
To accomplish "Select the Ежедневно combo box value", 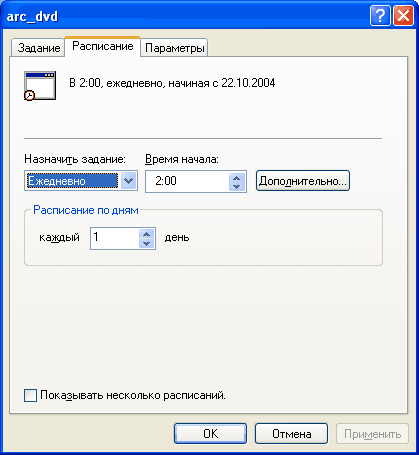I will pos(72,181).
